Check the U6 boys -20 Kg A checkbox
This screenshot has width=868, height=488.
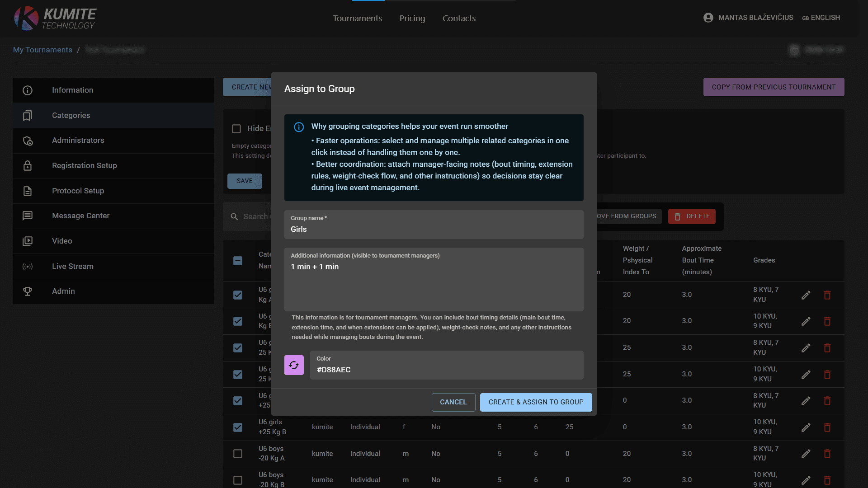click(238, 454)
